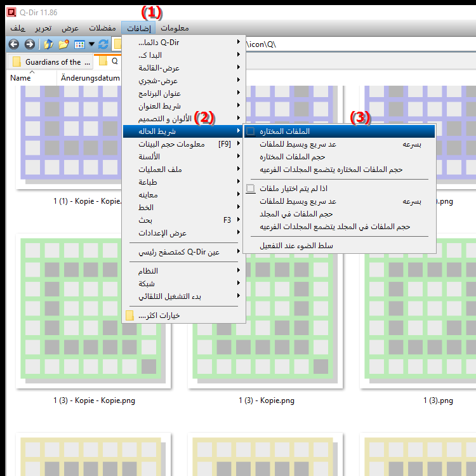Select حجم الملفات المختاره option

coord(340,157)
